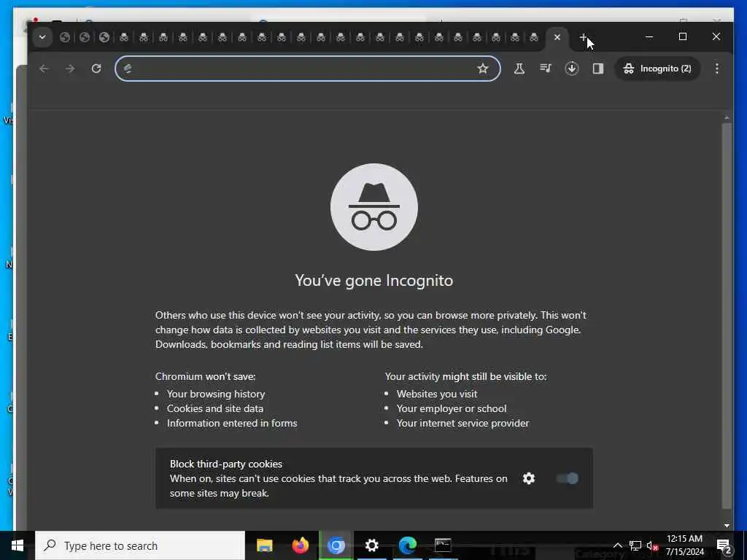Select the second globe tab

coord(85,37)
